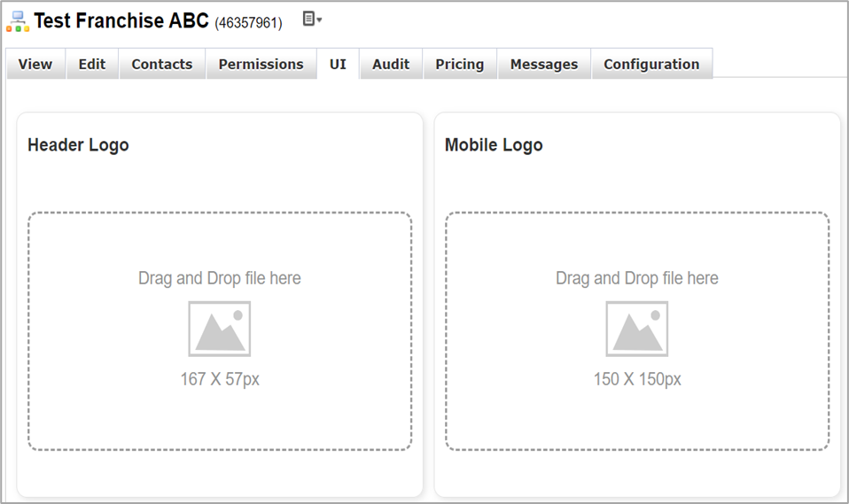849x504 pixels.
Task: Go to the Contacts tab
Action: coord(162,64)
